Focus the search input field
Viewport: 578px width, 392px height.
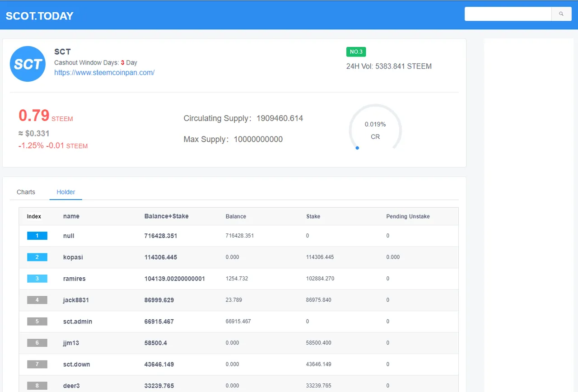tap(508, 14)
